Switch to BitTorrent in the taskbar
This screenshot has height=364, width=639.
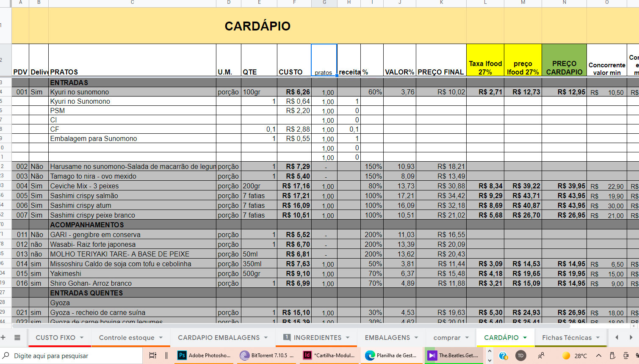267,356
